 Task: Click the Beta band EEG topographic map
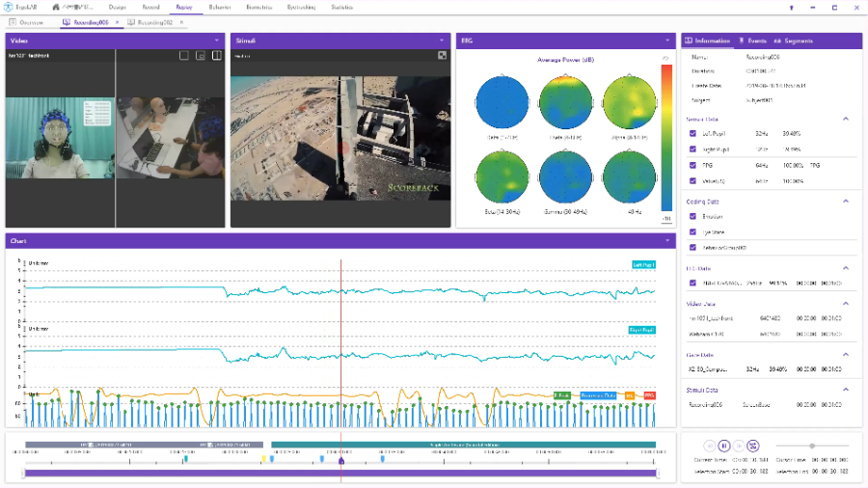[501, 178]
